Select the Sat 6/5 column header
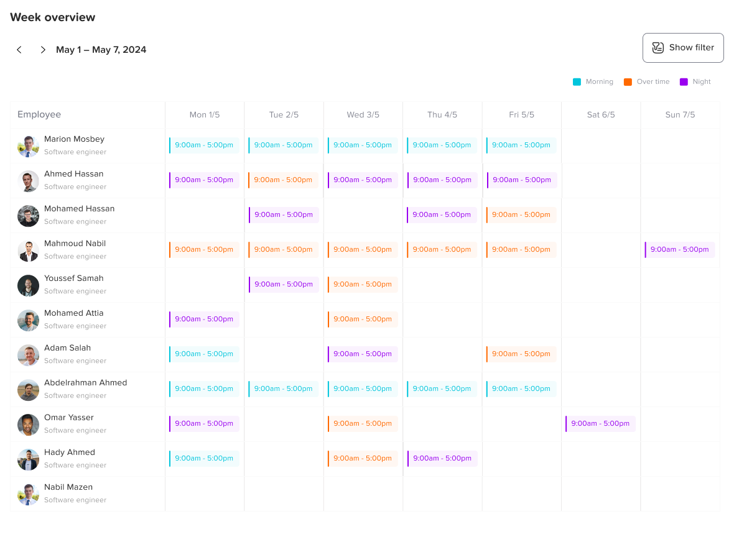 click(601, 115)
